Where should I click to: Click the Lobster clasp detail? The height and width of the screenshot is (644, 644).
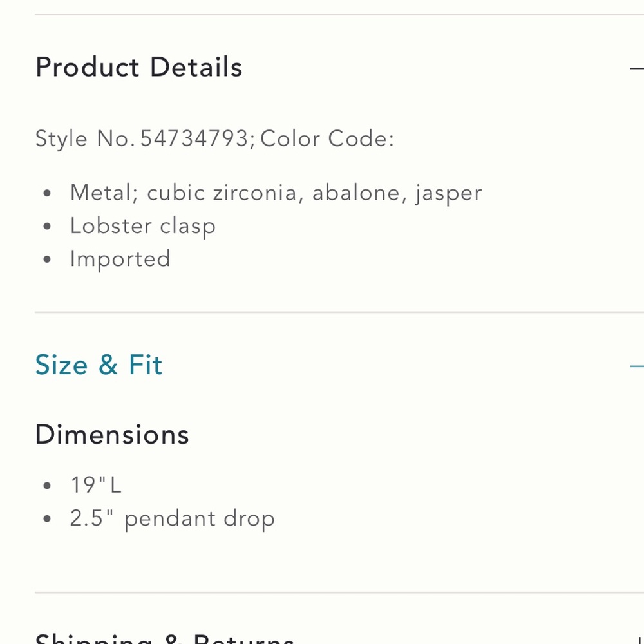pos(142,226)
